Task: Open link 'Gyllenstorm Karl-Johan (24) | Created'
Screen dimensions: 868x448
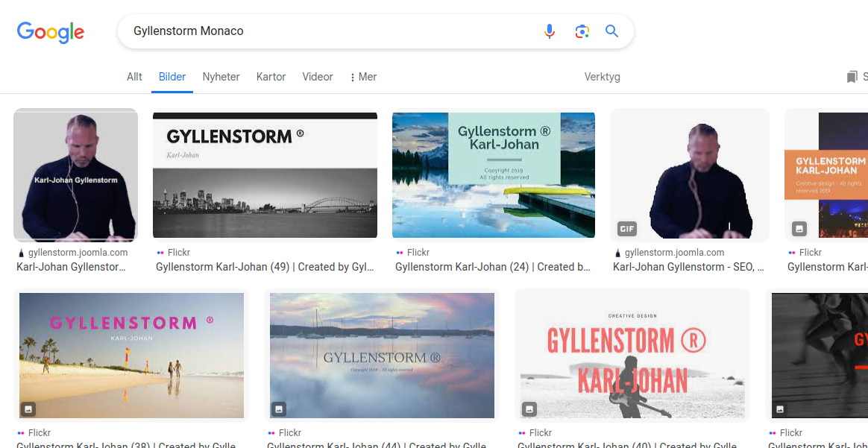Action: click(x=493, y=267)
